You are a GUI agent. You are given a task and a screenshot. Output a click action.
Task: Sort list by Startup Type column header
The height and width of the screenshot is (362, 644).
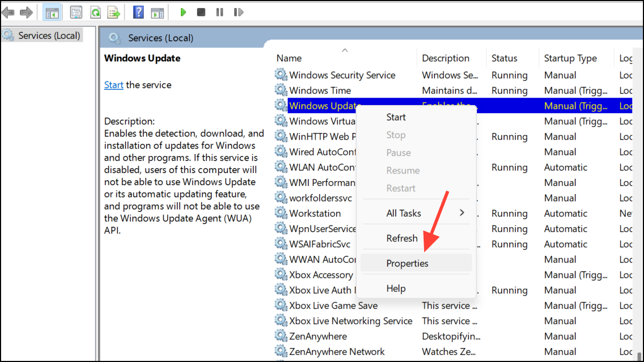(x=570, y=58)
